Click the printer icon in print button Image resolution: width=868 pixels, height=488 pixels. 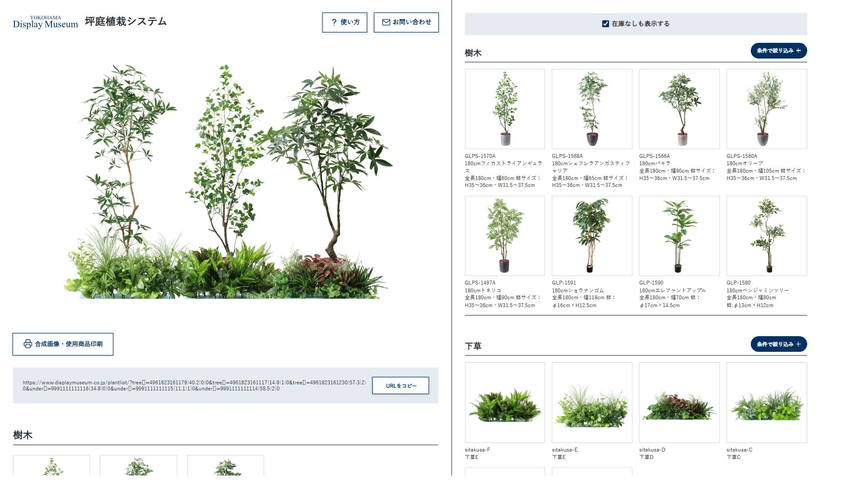tap(28, 344)
